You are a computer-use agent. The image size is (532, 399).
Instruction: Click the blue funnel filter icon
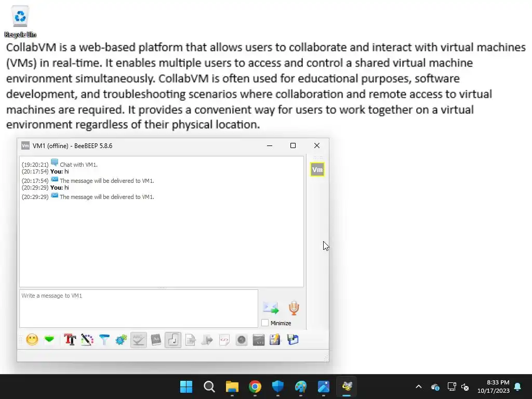pos(104,340)
